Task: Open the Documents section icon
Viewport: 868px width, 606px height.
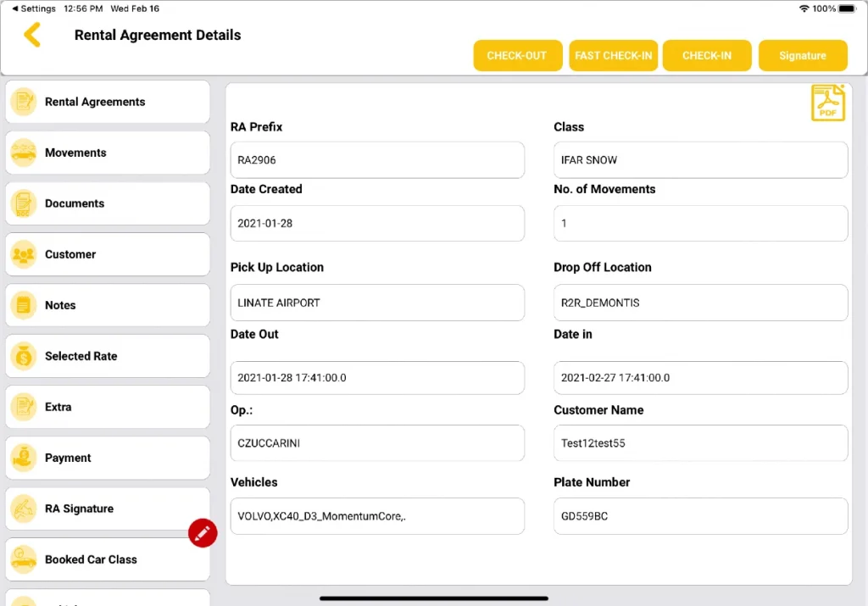Action: (23, 203)
